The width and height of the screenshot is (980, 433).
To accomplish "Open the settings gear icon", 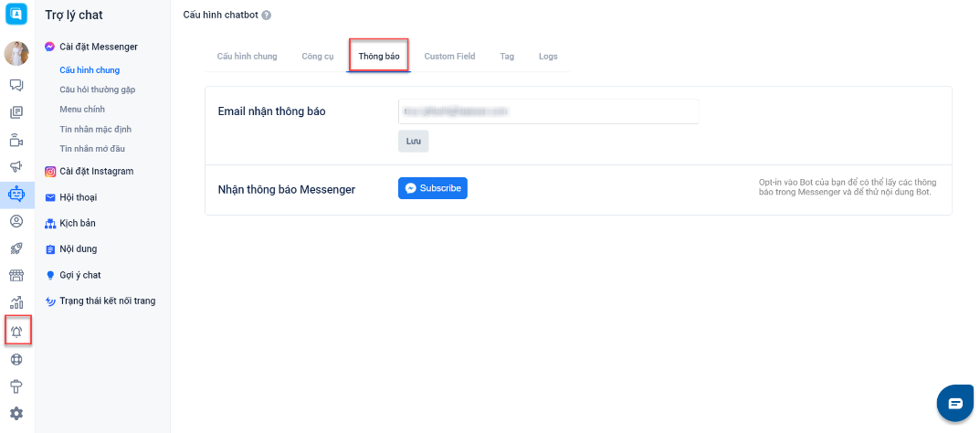I will 16,413.
